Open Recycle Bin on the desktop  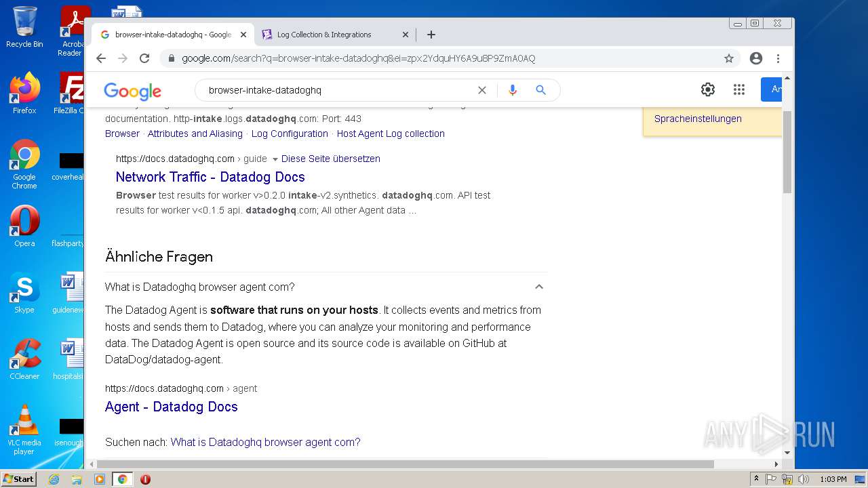tap(24, 27)
